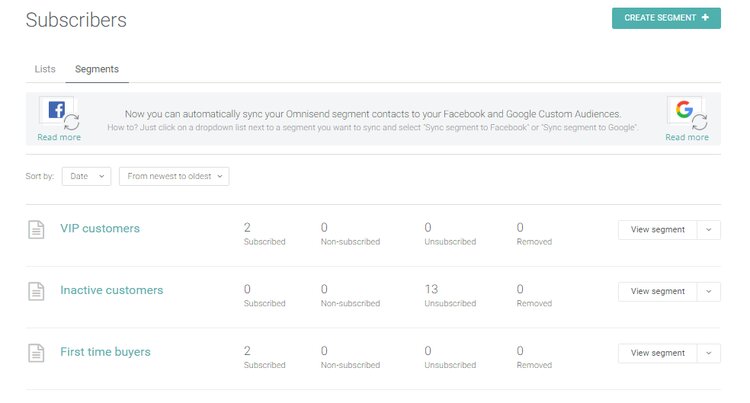This screenshot has height=403, width=750.
Task: Click the Facebook sync icon
Action: click(x=57, y=112)
